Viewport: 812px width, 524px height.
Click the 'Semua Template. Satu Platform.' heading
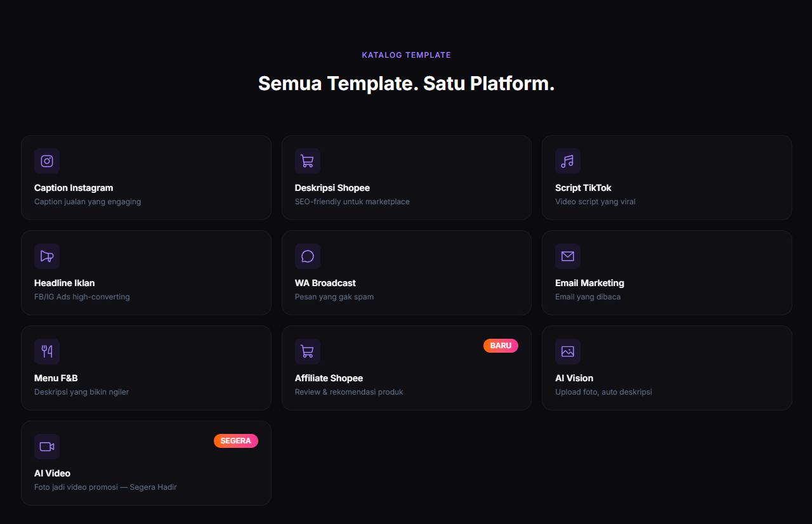click(407, 83)
